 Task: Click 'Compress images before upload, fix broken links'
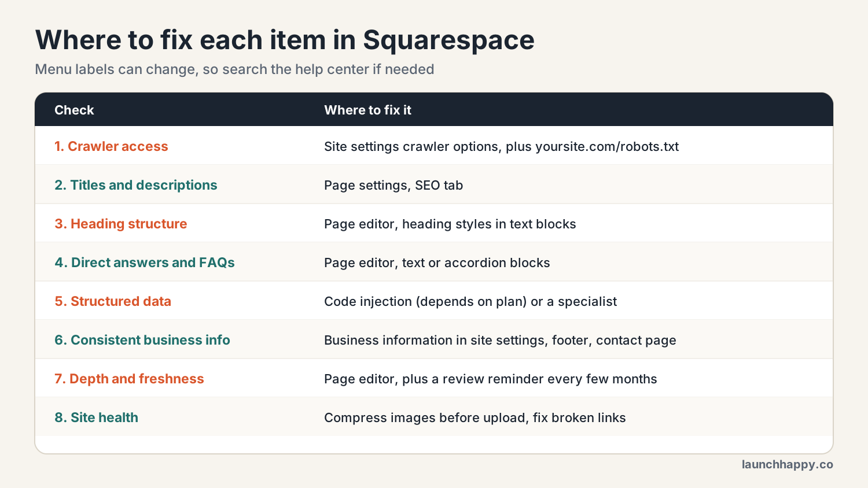[475, 417]
